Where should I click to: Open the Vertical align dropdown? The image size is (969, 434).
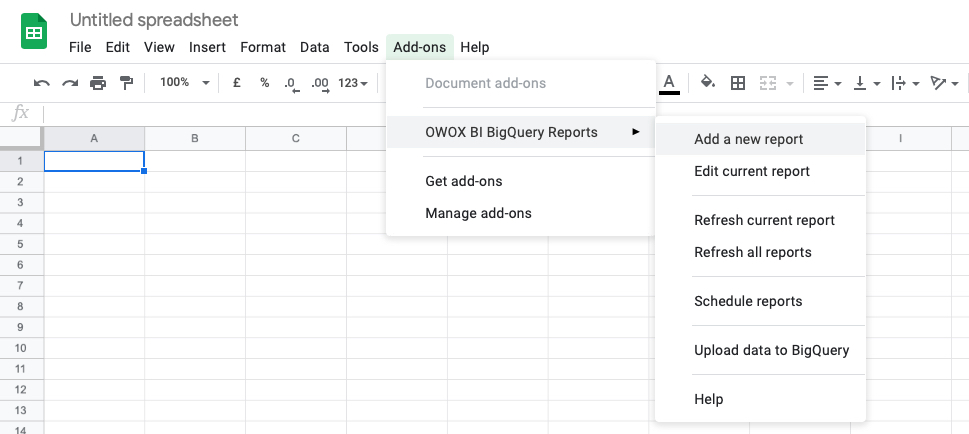click(x=866, y=83)
